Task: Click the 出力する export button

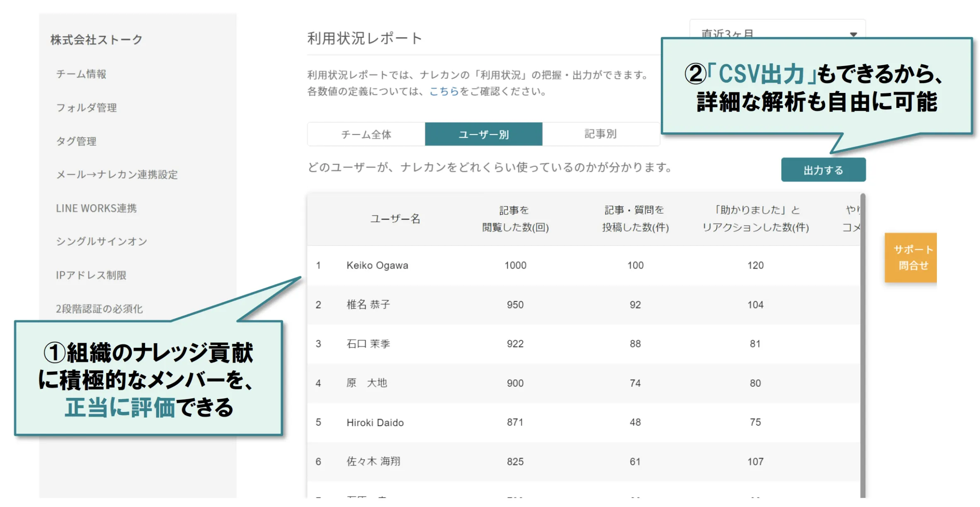Action: (x=823, y=169)
